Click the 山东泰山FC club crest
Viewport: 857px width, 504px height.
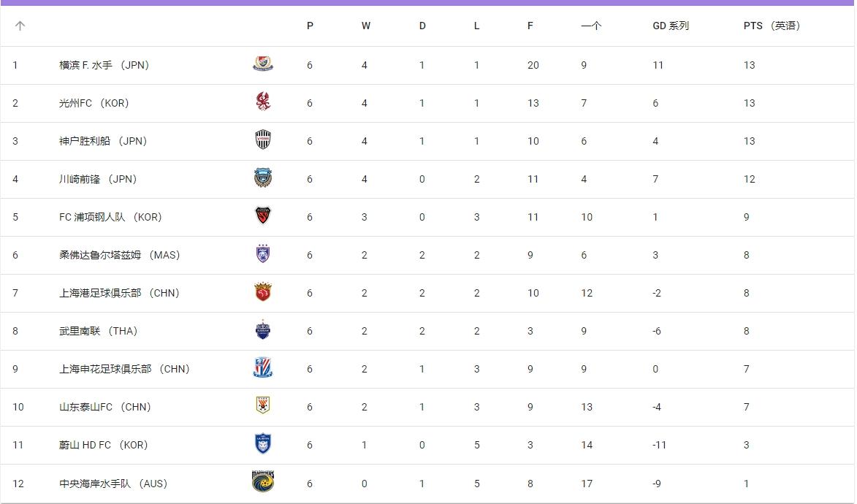point(263,405)
